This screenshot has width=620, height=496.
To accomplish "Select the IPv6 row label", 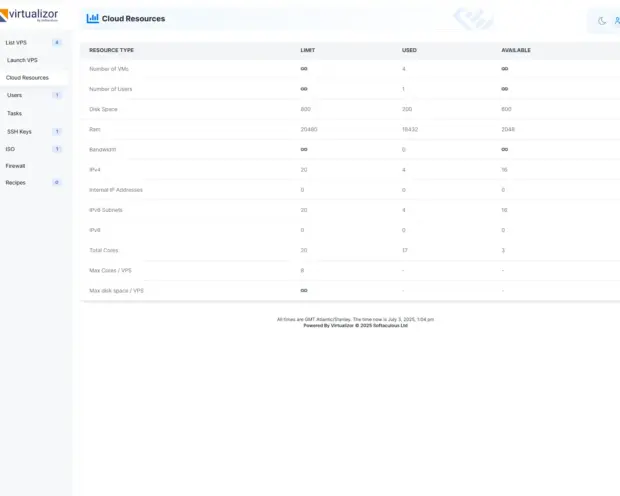I will point(95,230).
